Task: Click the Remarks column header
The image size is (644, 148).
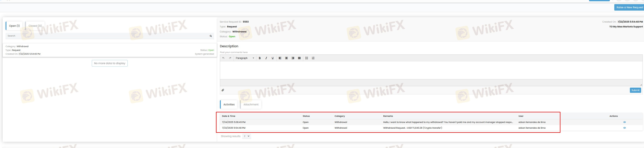Action: 388,116
